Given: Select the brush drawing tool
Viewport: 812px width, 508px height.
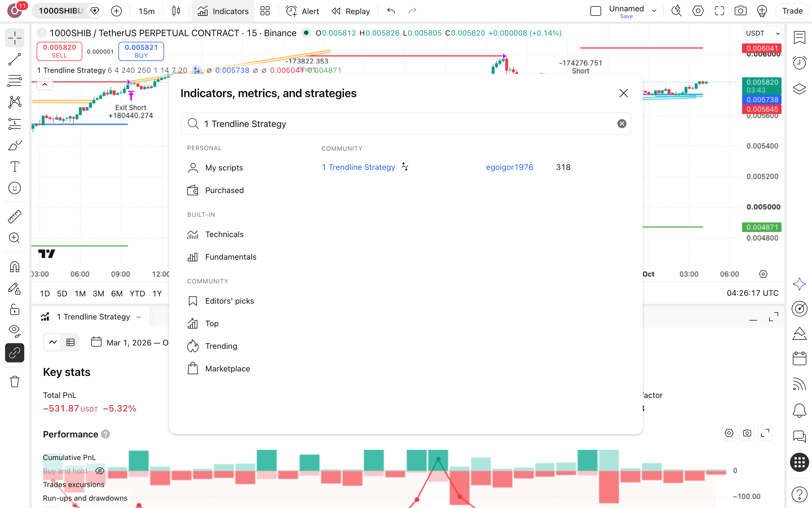Looking at the screenshot, I should [x=14, y=145].
